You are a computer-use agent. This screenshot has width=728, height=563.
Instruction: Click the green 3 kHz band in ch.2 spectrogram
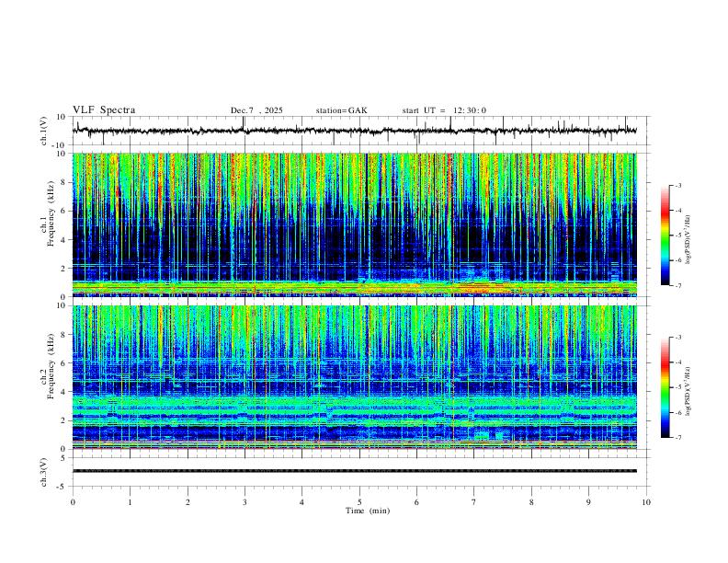(x=355, y=402)
